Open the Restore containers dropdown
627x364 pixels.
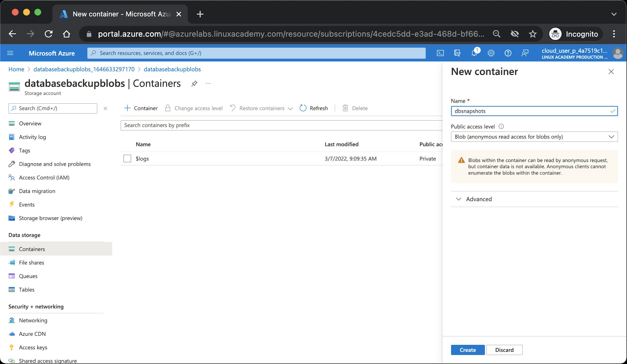290,108
